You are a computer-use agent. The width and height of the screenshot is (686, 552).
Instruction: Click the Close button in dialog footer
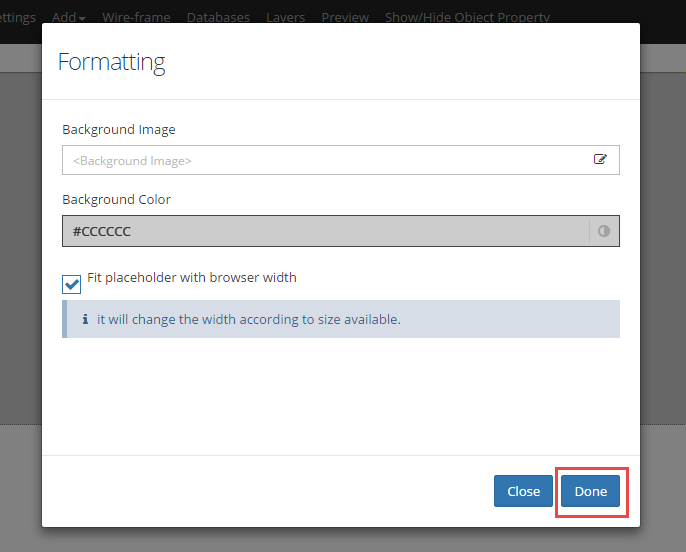(523, 491)
